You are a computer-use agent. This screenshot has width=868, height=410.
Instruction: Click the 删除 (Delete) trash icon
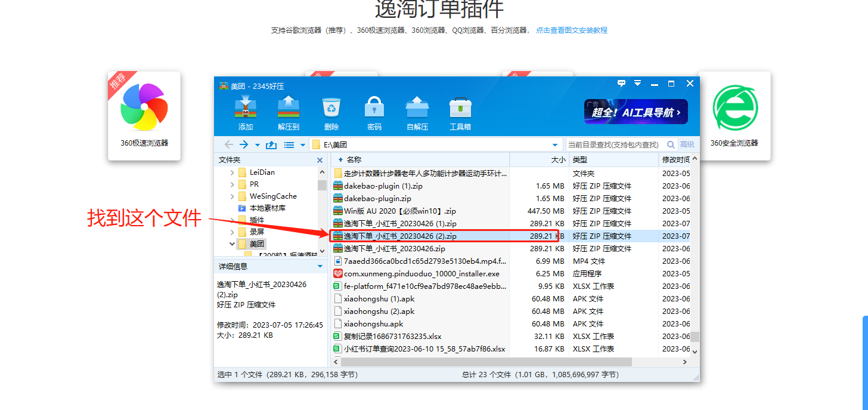(331, 109)
